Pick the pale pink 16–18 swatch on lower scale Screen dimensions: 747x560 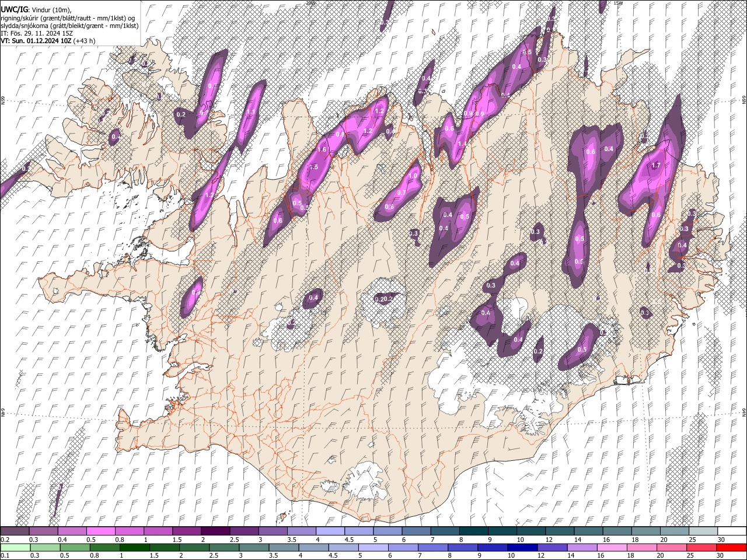tap(612, 547)
